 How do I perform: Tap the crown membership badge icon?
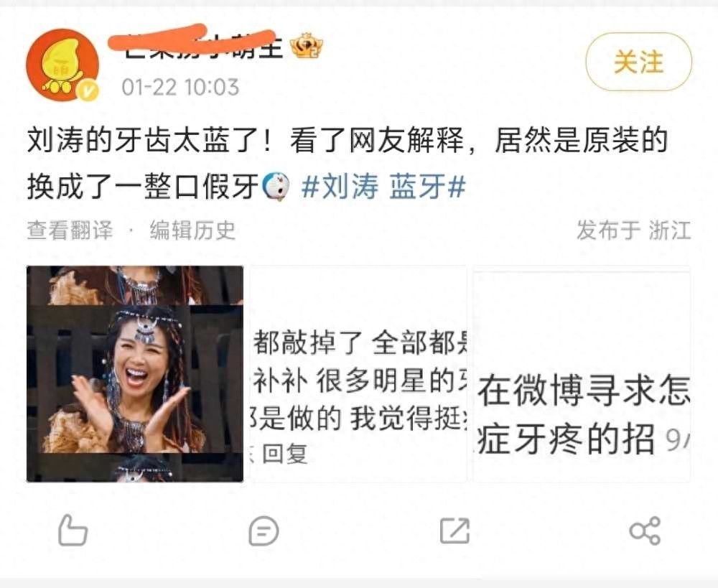[307, 46]
